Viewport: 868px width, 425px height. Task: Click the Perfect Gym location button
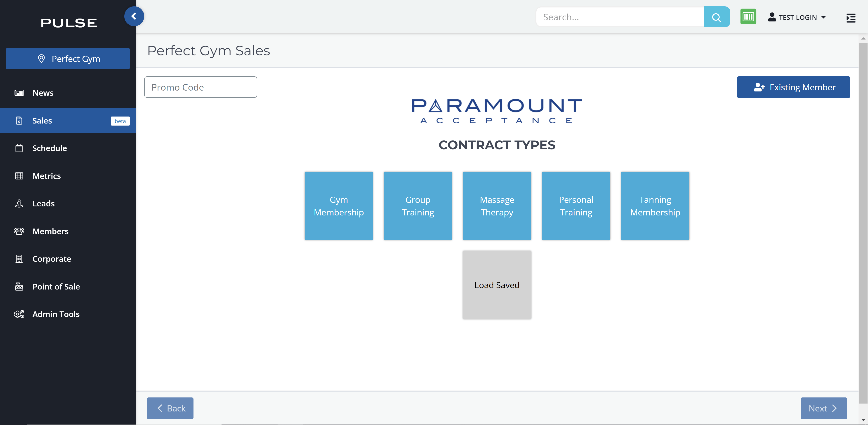[x=68, y=58]
